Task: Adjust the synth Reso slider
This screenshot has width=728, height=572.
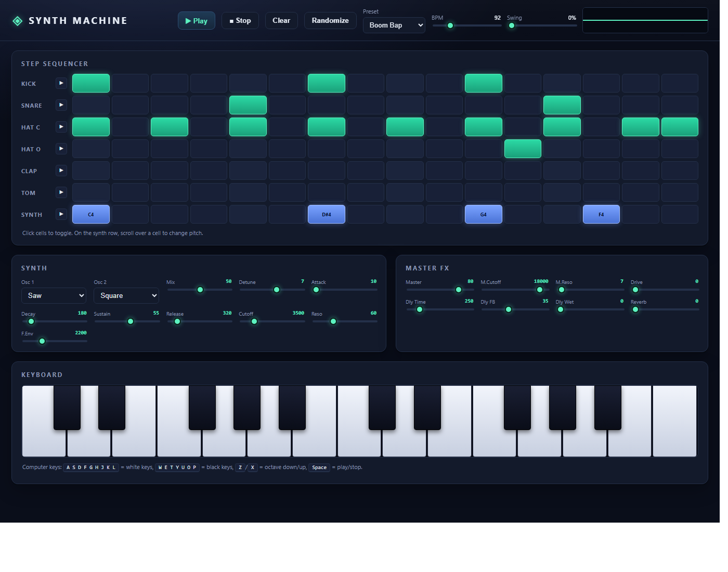Action: [x=345, y=321]
